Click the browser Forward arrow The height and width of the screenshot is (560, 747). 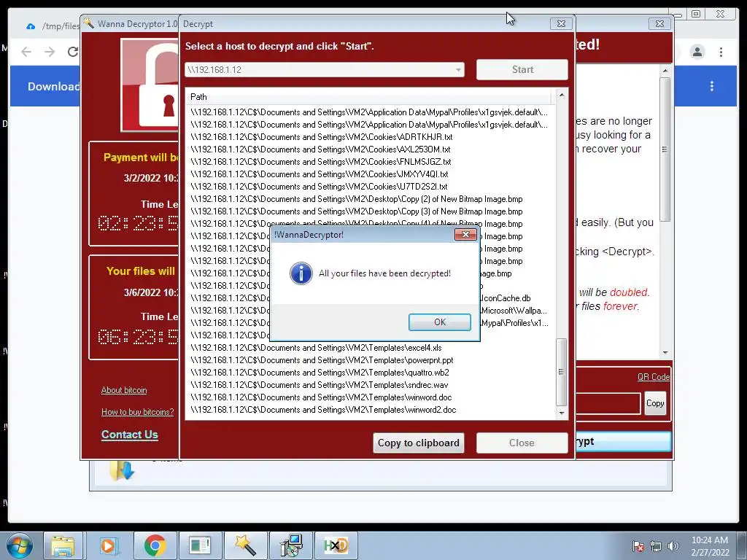point(50,52)
